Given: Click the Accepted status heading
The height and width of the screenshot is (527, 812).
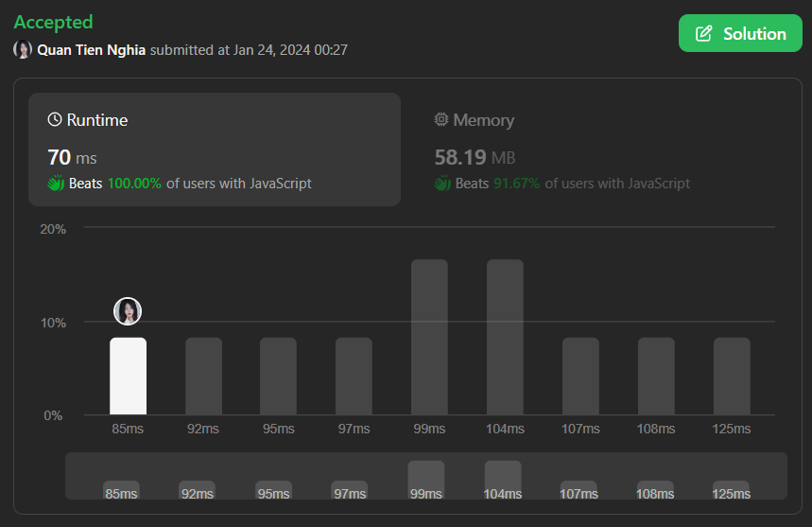Looking at the screenshot, I should (x=53, y=22).
